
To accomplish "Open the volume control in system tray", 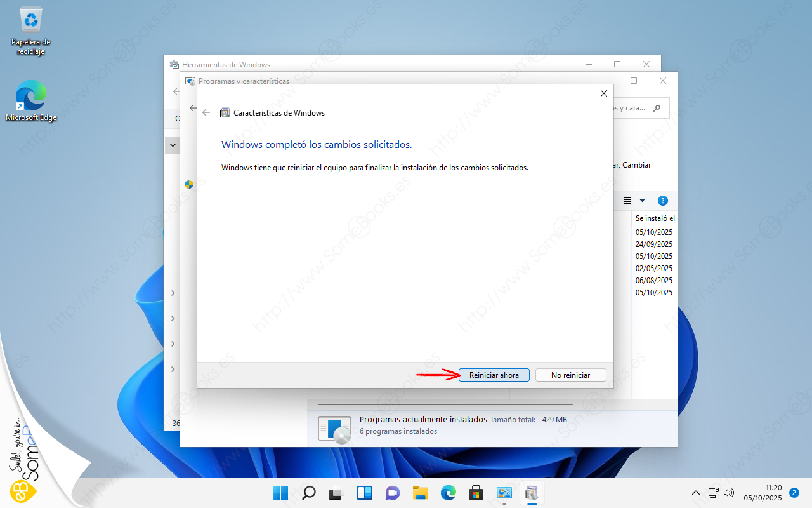I will click(x=729, y=493).
